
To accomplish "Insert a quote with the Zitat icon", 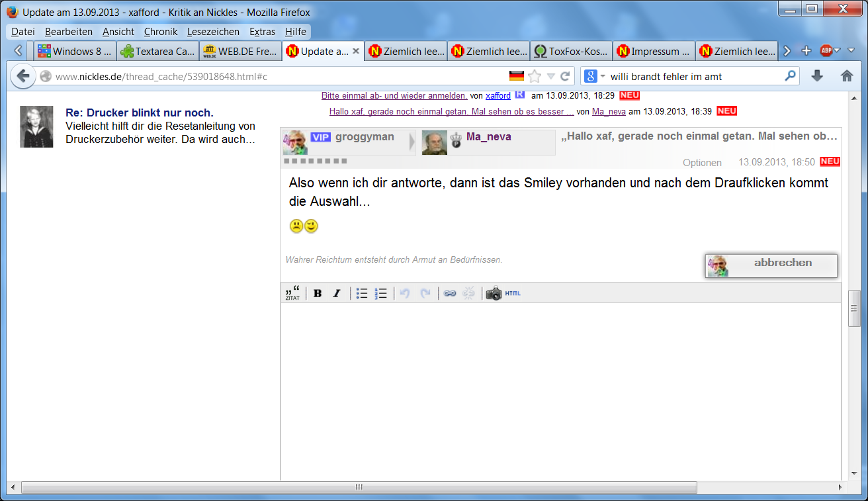I will coord(292,293).
